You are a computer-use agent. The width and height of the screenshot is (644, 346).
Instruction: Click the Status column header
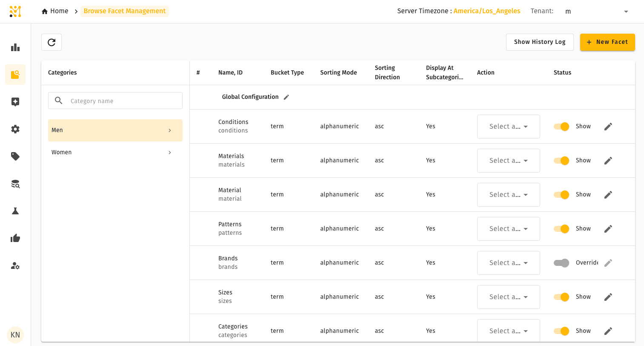[x=562, y=73]
